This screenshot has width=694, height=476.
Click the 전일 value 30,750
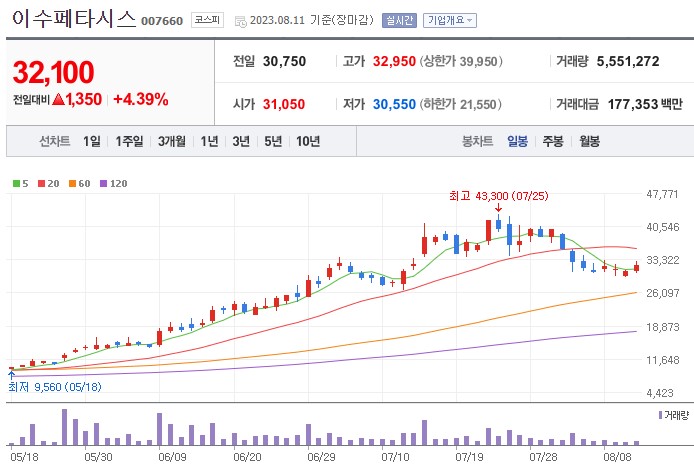click(x=284, y=61)
